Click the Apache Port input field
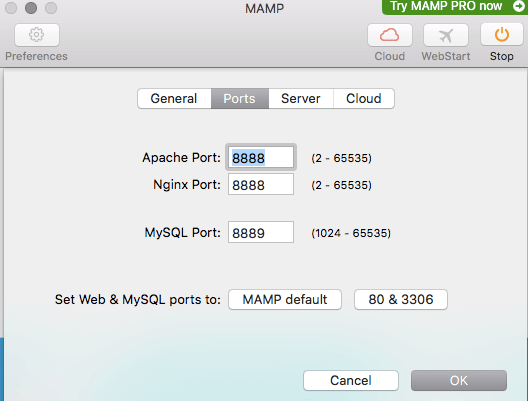Viewport: 528px width, 401px height. [x=261, y=157]
